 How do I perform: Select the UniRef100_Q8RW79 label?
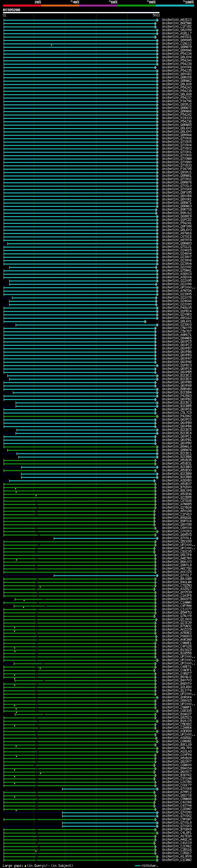[x=177, y=47]
